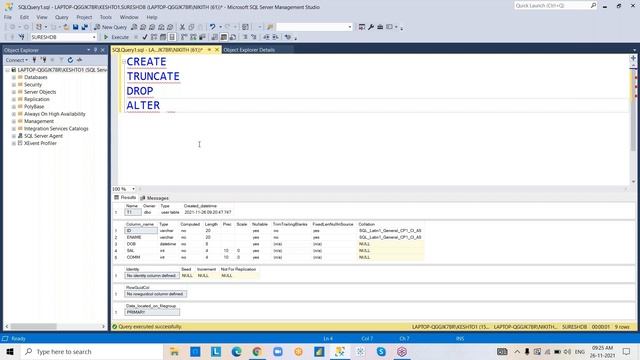The width and height of the screenshot is (640, 360).
Task: Click the Undo arrow icon
Action: point(212,27)
